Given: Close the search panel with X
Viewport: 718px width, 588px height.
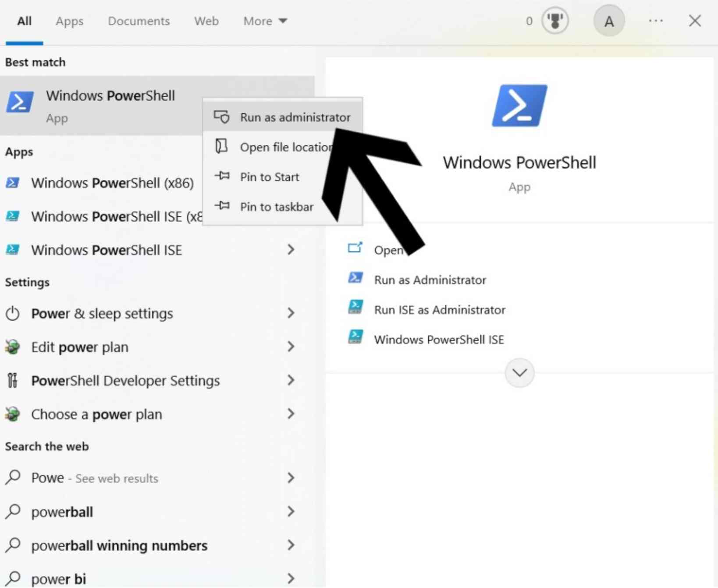Looking at the screenshot, I should pyautogui.click(x=695, y=21).
